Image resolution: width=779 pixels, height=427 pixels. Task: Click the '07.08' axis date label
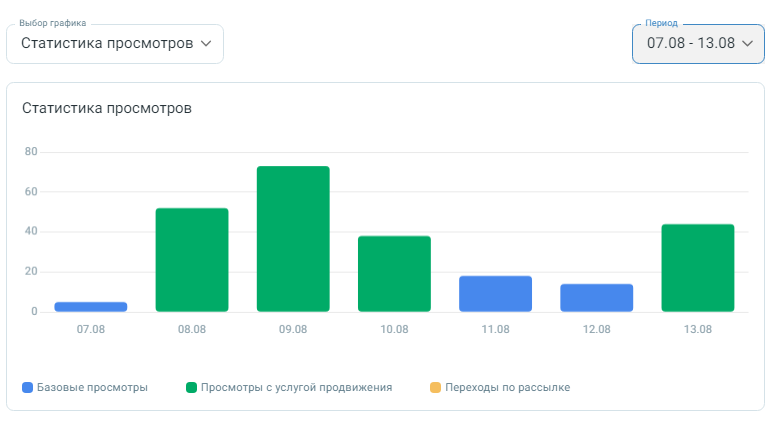[91, 329]
